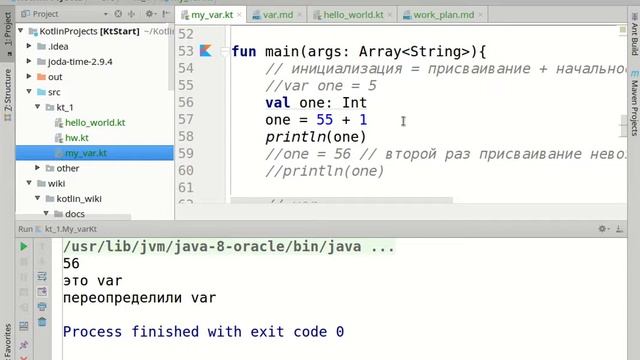The width and height of the screenshot is (640, 360).
Task: Click scroll-to-end icon in Run console
Action: [x=42, y=291]
